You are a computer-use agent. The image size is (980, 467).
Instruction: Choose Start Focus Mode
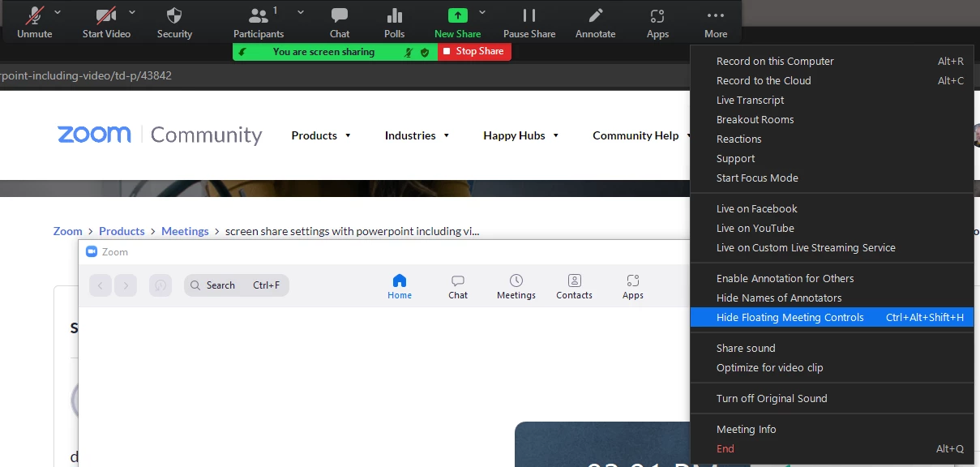pos(832,178)
